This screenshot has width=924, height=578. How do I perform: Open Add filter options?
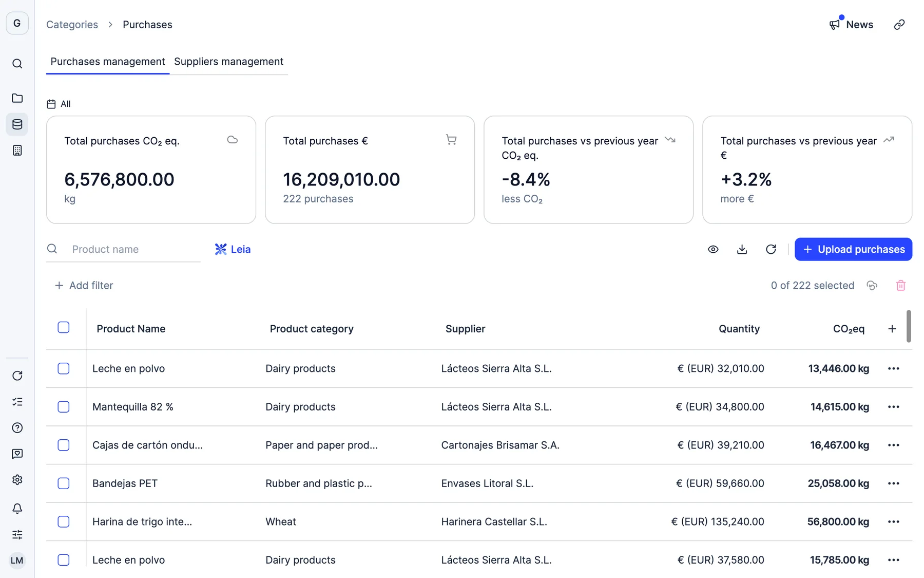[x=84, y=286]
